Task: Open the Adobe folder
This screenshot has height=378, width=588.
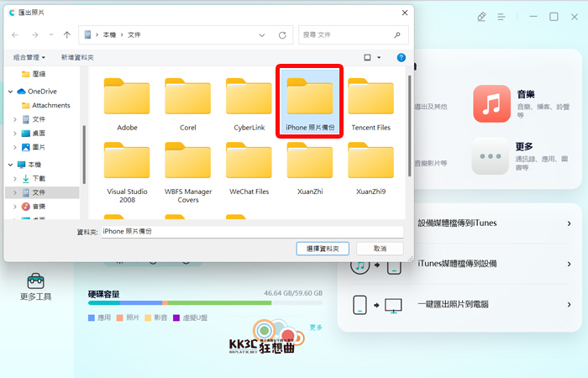Action: coord(127,104)
